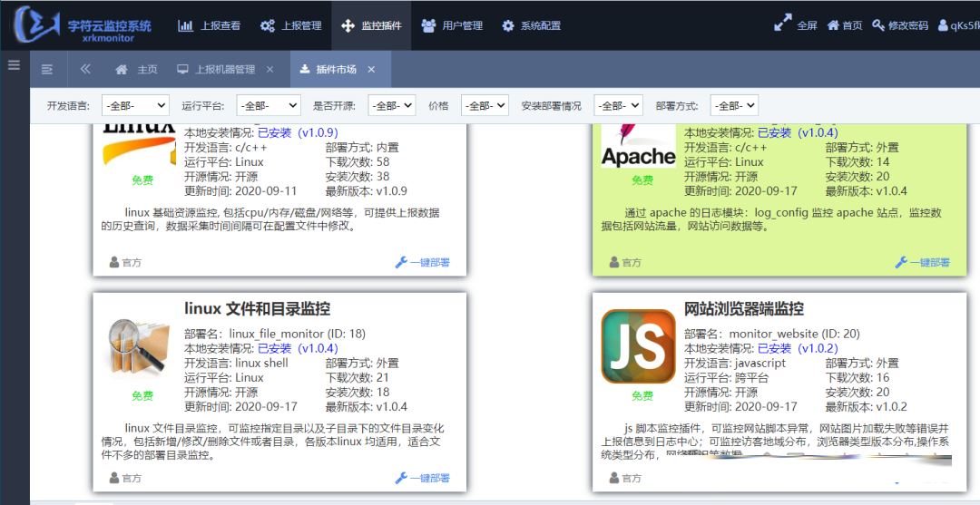Open the 价格 dropdown filter
Screen dimensions: 980x505
[x=484, y=106]
